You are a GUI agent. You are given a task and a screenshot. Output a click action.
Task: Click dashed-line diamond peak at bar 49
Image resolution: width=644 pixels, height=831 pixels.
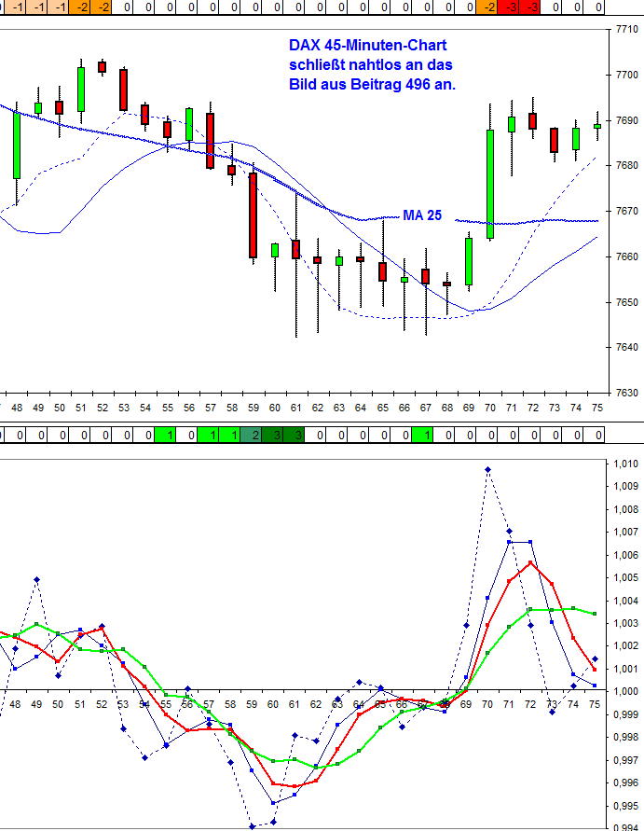[x=36, y=580]
